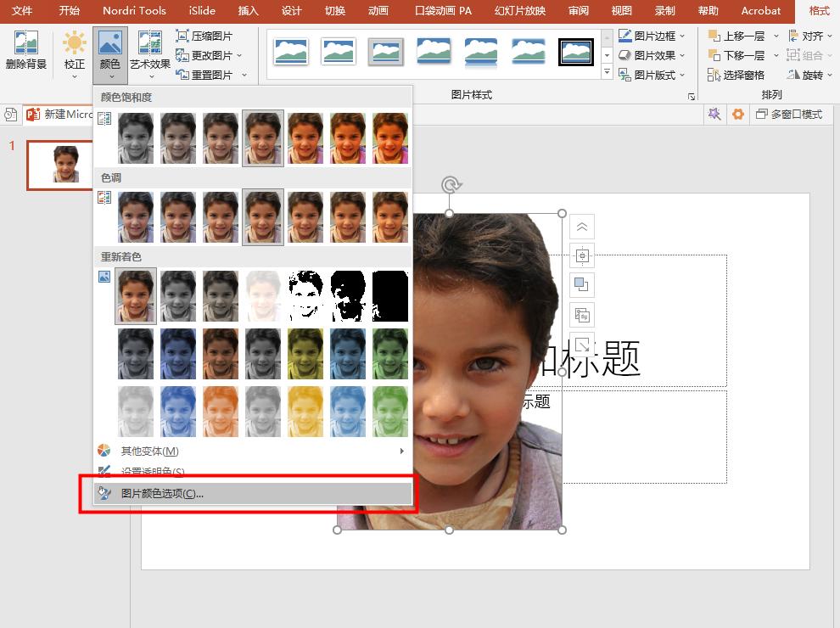This screenshot has width=840, height=628.
Task: Apply the orange light recolor preset
Action: coord(221,412)
